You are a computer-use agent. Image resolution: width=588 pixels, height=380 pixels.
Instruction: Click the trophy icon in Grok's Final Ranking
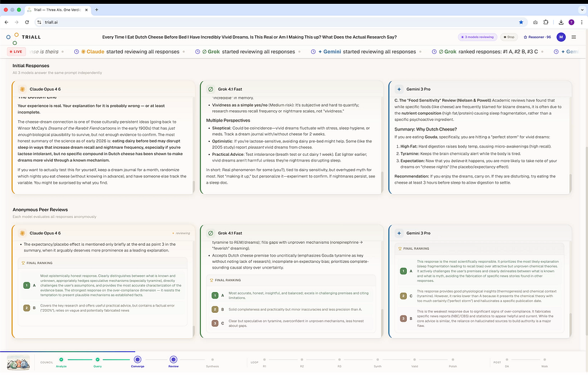coord(212,280)
